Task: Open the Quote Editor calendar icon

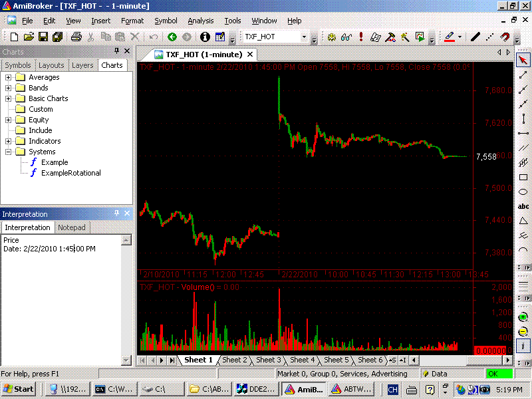Action: [220, 37]
